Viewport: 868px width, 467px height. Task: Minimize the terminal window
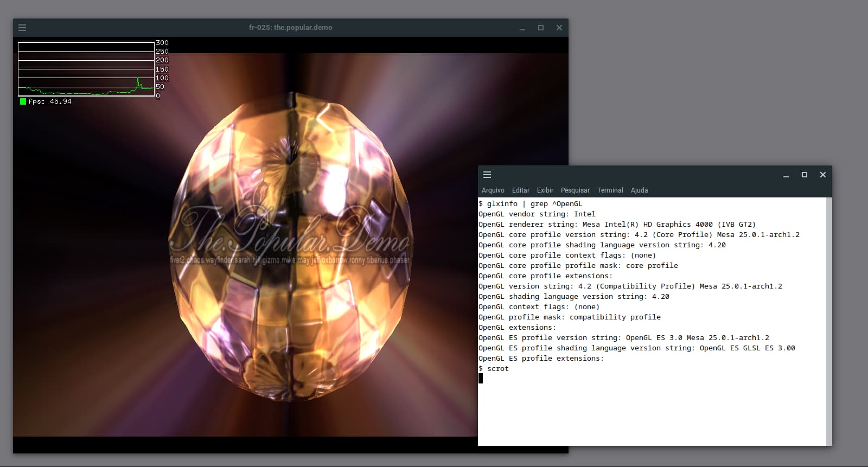pyautogui.click(x=786, y=175)
